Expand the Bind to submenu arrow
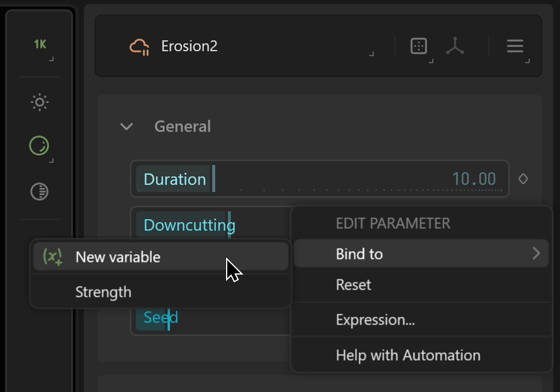 click(x=536, y=254)
